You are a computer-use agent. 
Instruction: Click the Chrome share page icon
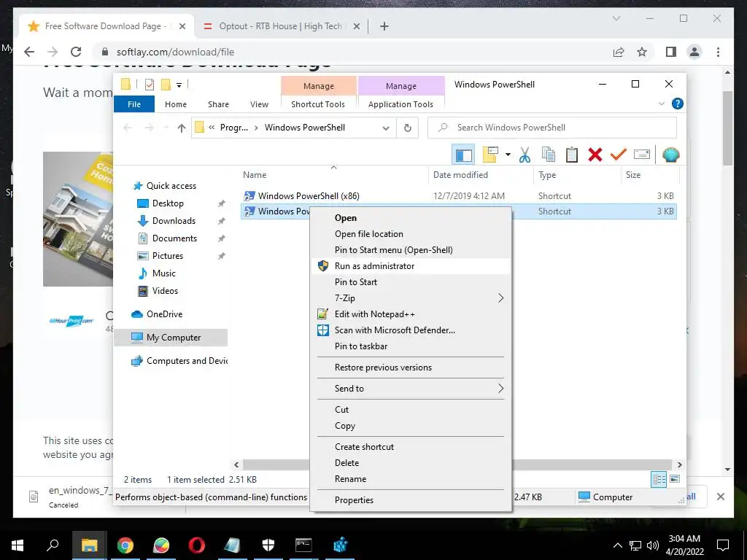(619, 52)
